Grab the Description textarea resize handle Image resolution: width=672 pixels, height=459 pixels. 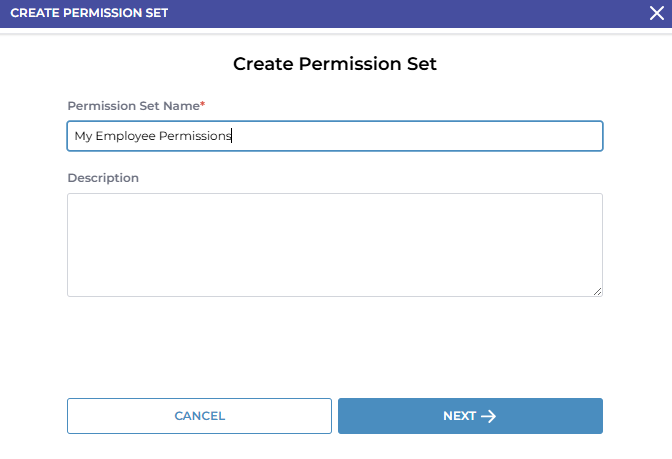598,292
